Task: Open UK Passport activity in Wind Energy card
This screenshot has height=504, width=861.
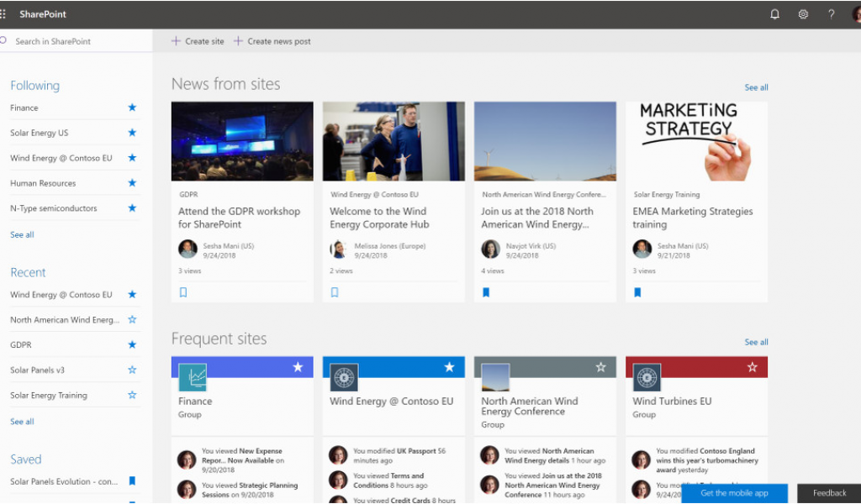Action: 399,456
